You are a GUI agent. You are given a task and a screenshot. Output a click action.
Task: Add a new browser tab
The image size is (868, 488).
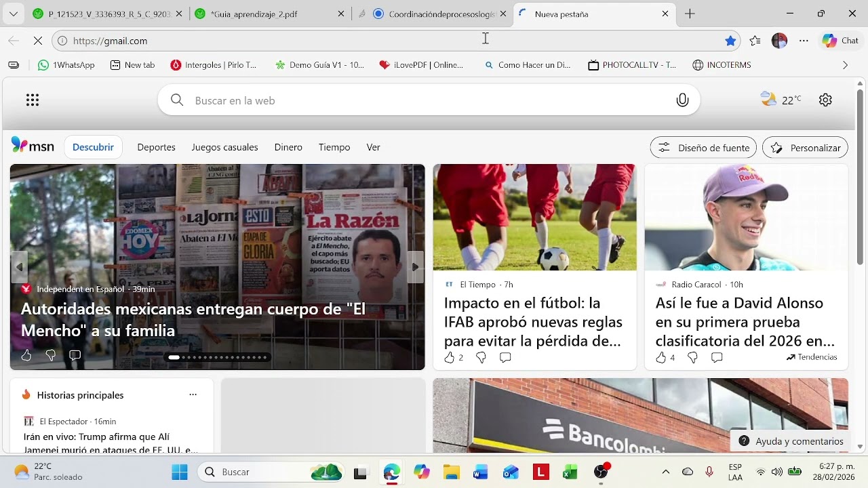click(690, 14)
